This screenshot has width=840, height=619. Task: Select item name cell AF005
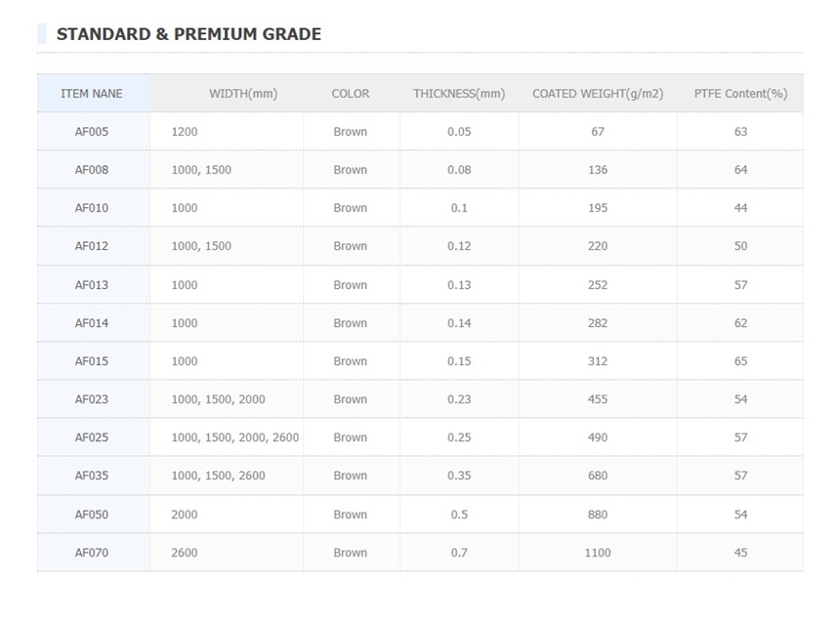click(92, 132)
